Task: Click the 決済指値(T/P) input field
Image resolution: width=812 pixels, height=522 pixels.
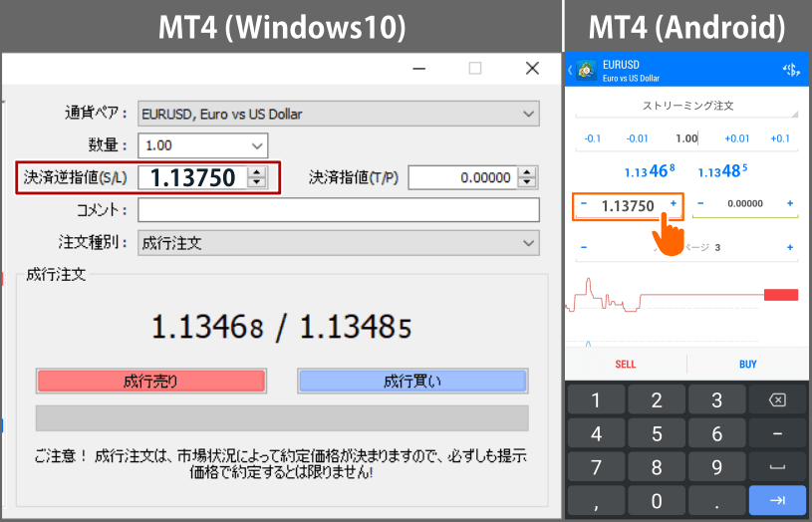Action: pyautogui.click(x=463, y=177)
